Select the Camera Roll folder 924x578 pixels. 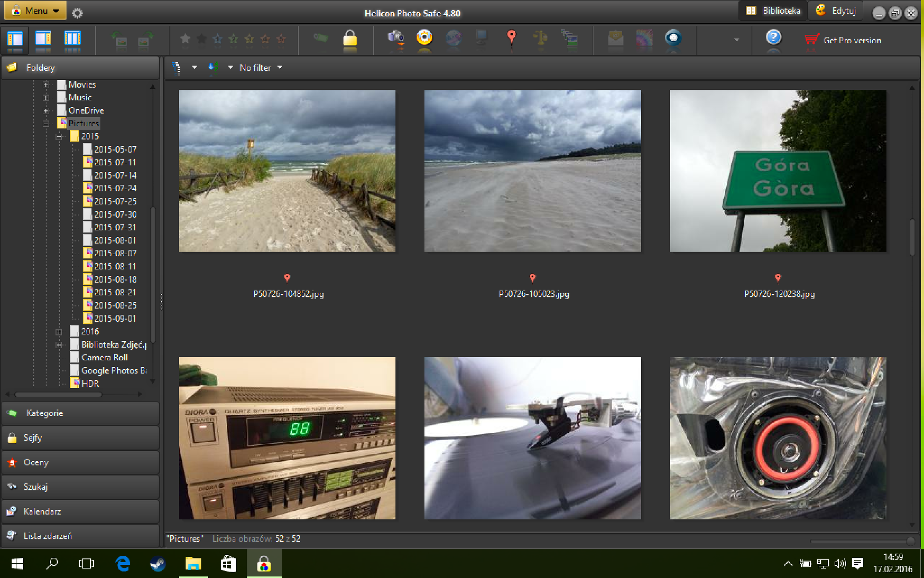click(104, 357)
